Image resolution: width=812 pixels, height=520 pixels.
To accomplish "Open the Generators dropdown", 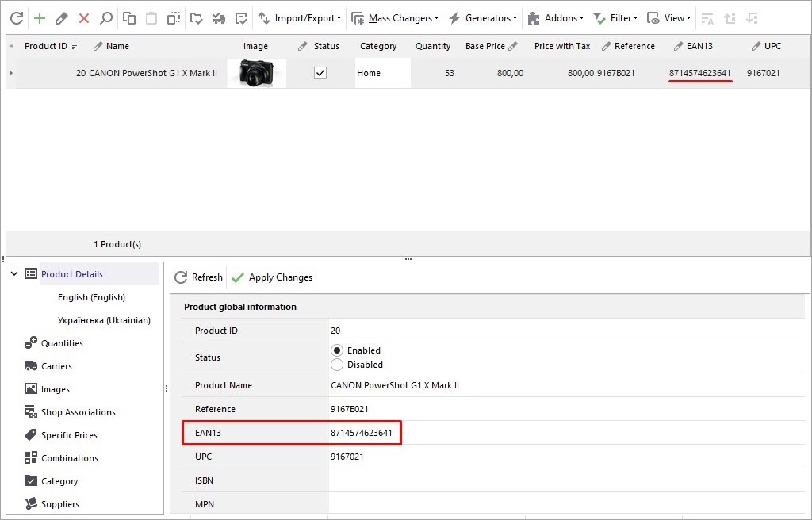I will [x=483, y=18].
